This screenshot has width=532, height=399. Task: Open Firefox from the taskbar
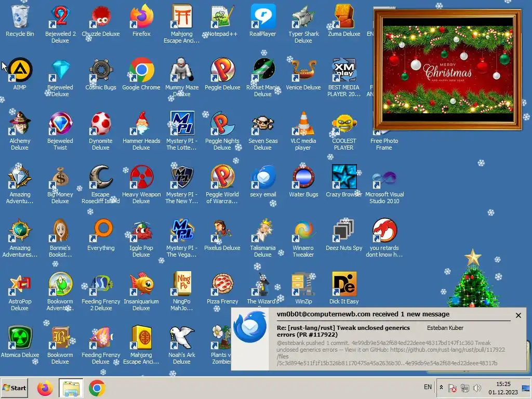pos(45,388)
